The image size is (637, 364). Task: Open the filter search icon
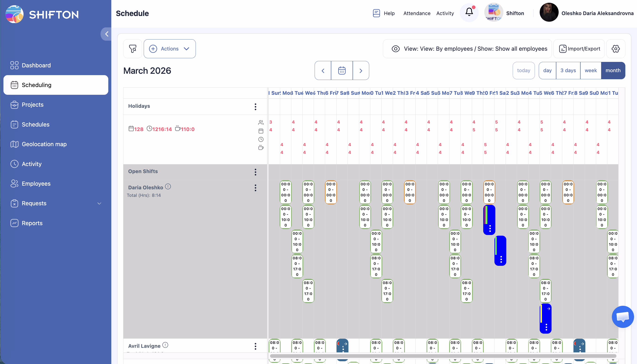(x=133, y=48)
